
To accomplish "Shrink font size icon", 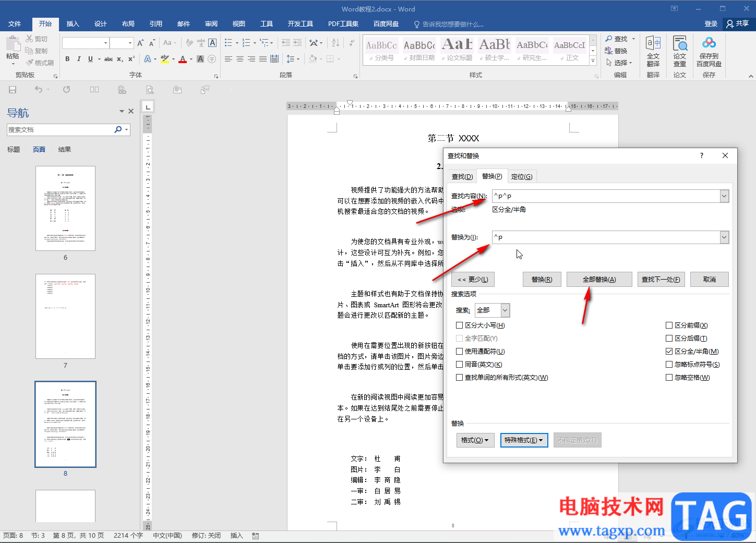I will point(152,43).
